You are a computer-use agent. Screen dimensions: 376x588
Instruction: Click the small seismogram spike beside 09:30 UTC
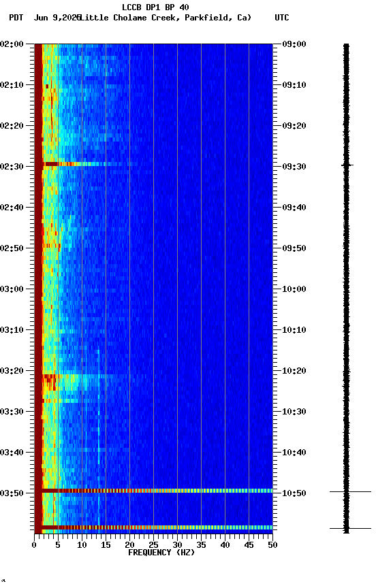(x=347, y=165)
